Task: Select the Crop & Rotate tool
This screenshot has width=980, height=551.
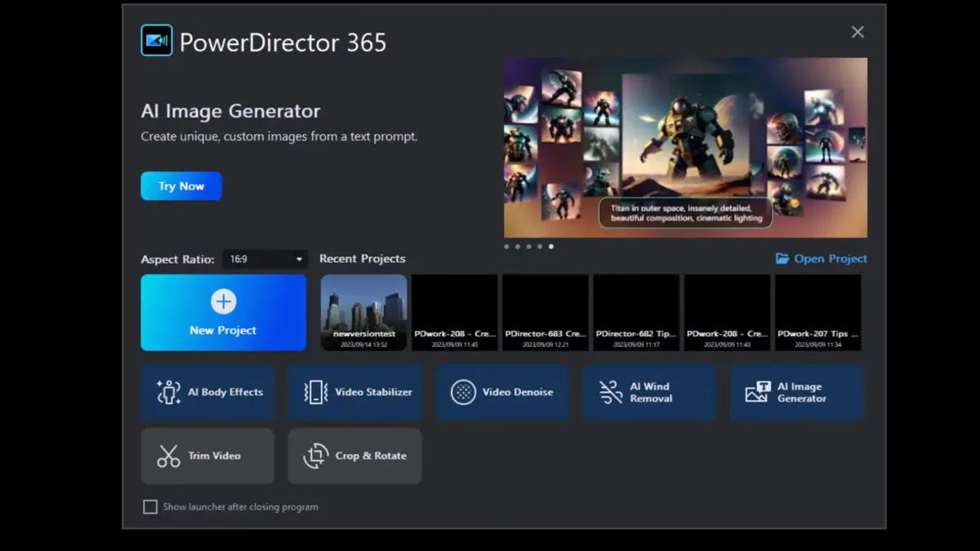Action: coord(354,455)
